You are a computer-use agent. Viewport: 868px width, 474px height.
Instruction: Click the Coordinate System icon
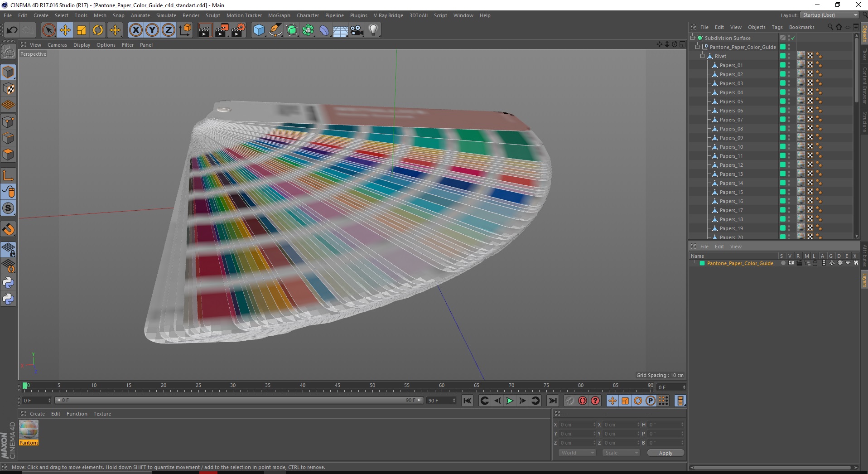coord(185,30)
